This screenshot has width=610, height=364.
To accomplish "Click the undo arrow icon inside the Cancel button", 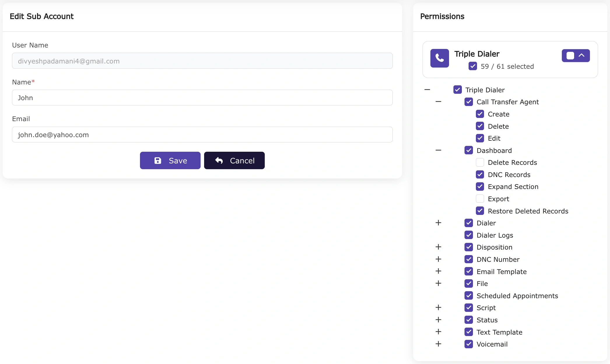I will [x=219, y=160].
